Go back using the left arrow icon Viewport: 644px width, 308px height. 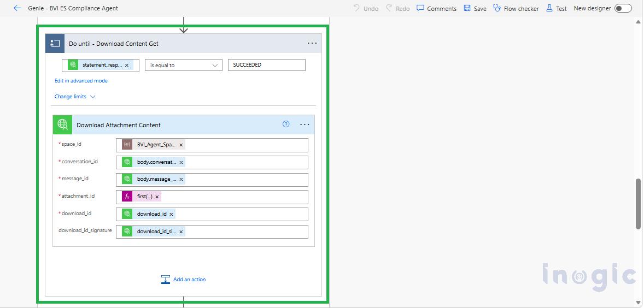[x=17, y=8]
